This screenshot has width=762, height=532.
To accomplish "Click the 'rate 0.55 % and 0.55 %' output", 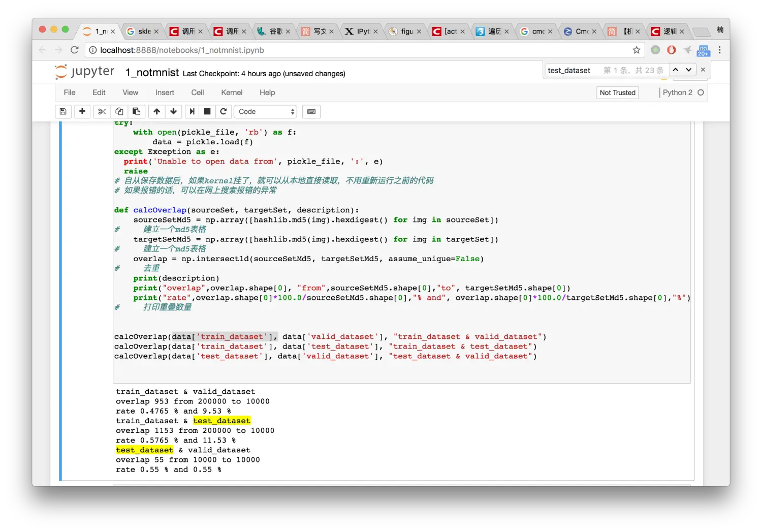I will point(169,470).
